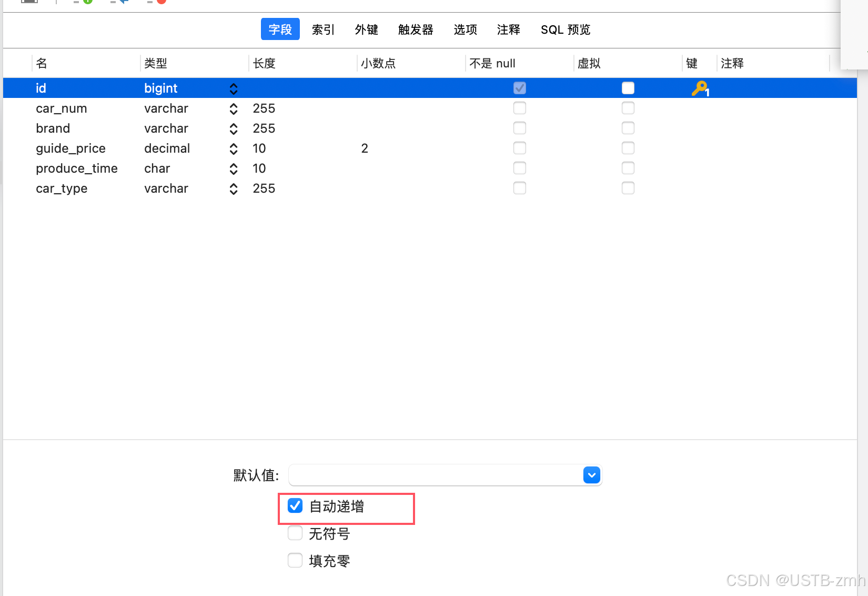Enable 虚拟 checkbox for produce_time
This screenshot has width=868, height=596.
pyautogui.click(x=628, y=168)
